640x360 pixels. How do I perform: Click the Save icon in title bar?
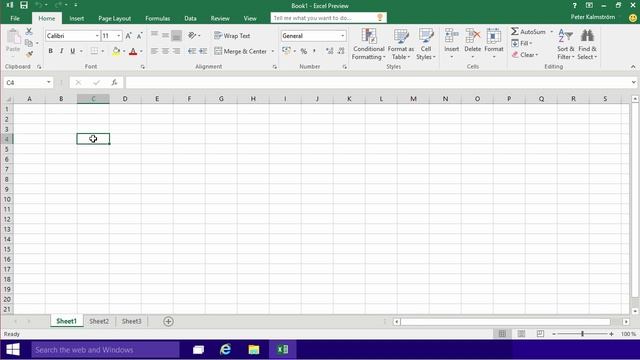click(x=24, y=5)
